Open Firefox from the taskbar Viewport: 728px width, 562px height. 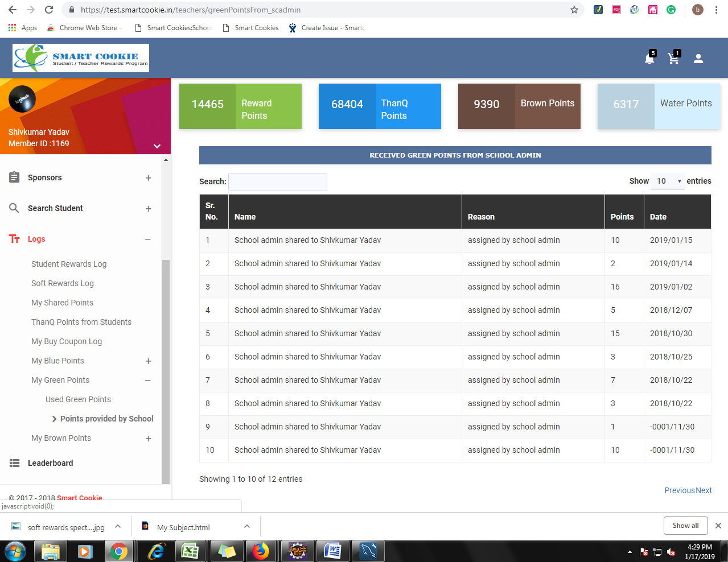click(x=261, y=551)
